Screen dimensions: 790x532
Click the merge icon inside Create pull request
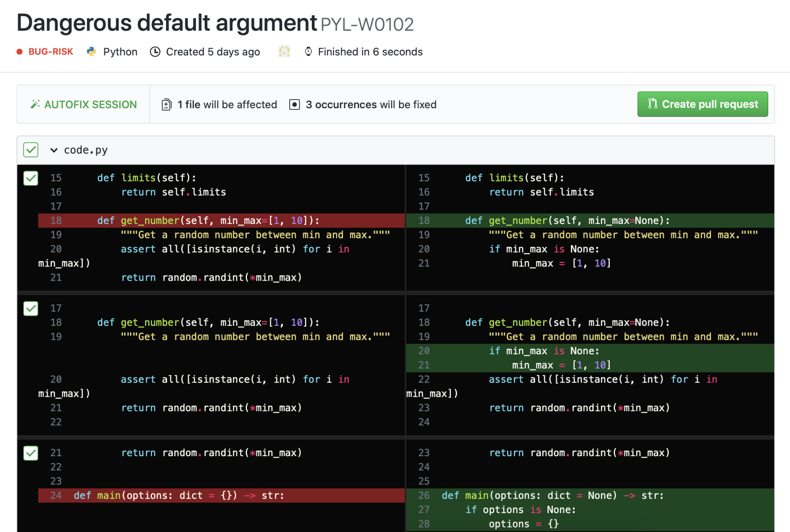pyautogui.click(x=652, y=104)
